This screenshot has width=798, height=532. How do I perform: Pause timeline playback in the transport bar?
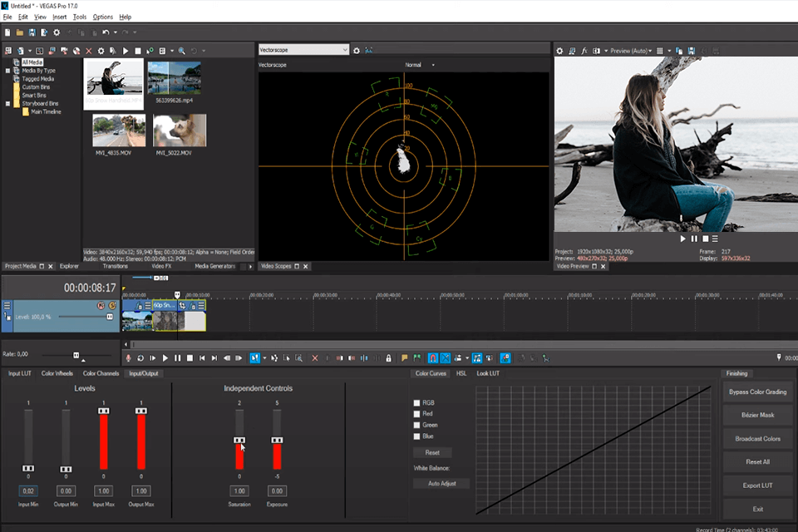tap(178, 358)
